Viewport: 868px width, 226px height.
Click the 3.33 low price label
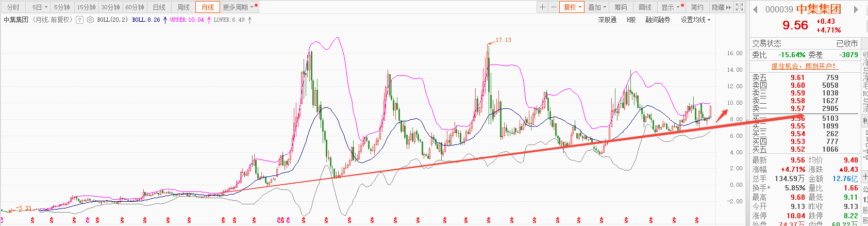(24, 208)
